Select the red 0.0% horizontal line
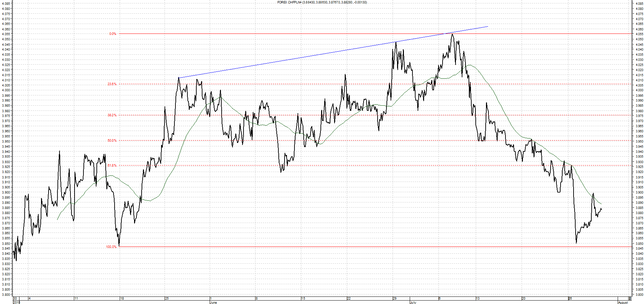Viewport: 644px width, 304px height. tap(375, 34)
